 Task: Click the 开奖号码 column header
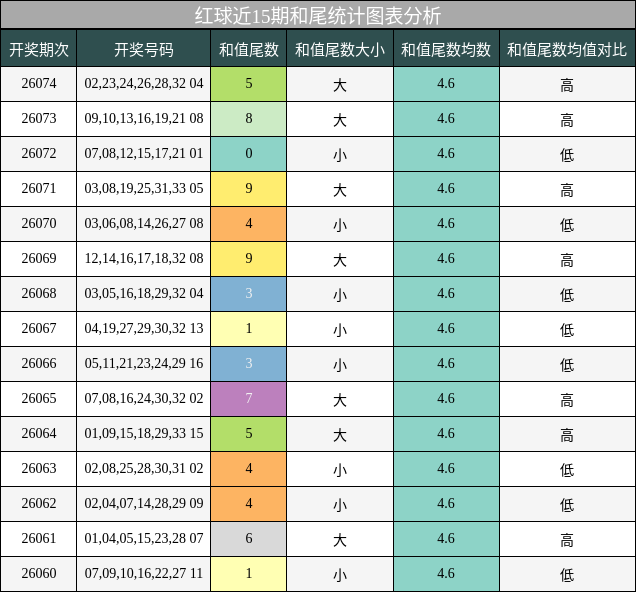(x=144, y=49)
